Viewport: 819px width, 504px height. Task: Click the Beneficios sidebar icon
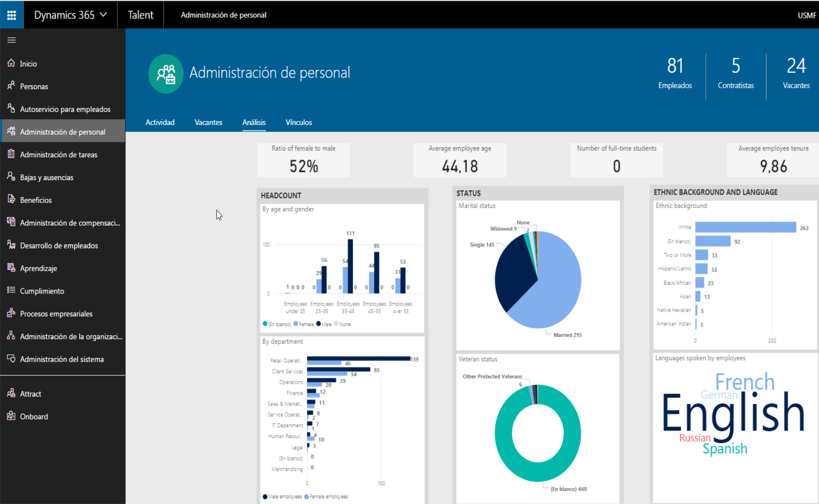[x=11, y=199]
